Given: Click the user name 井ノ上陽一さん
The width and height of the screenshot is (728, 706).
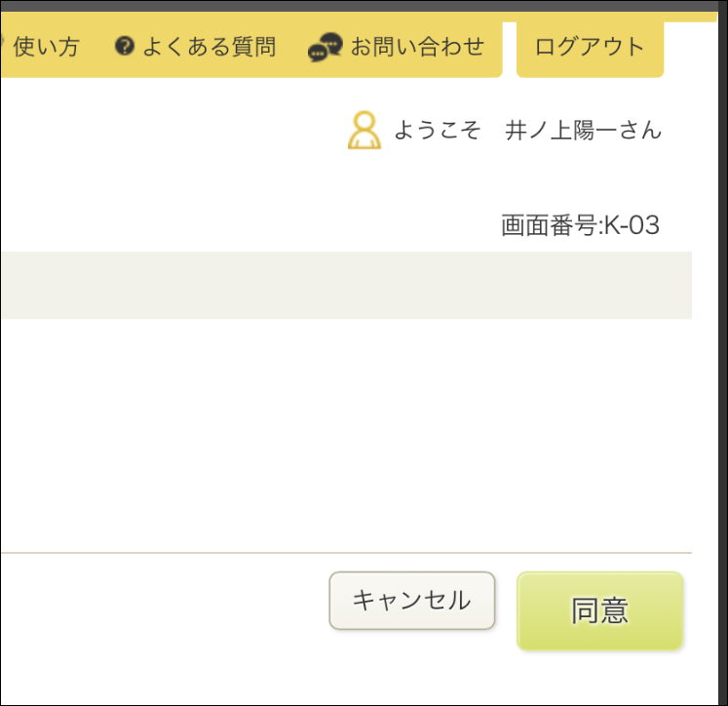Looking at the screenshot, I should pyautogui.click(x=583, y=130).
